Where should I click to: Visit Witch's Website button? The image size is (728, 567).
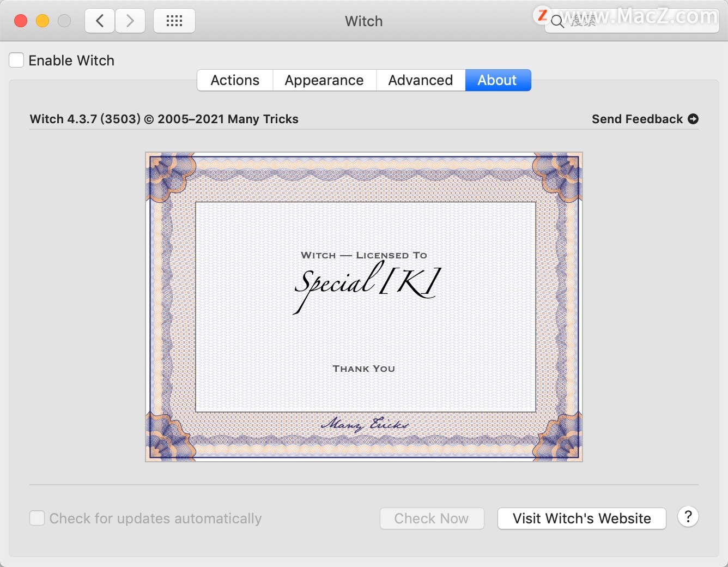[581, 518]
